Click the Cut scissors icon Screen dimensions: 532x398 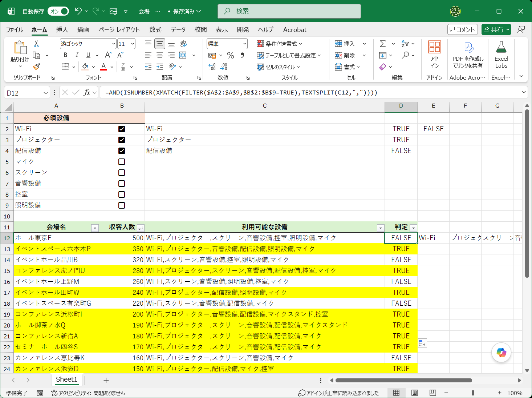[36, 44]
